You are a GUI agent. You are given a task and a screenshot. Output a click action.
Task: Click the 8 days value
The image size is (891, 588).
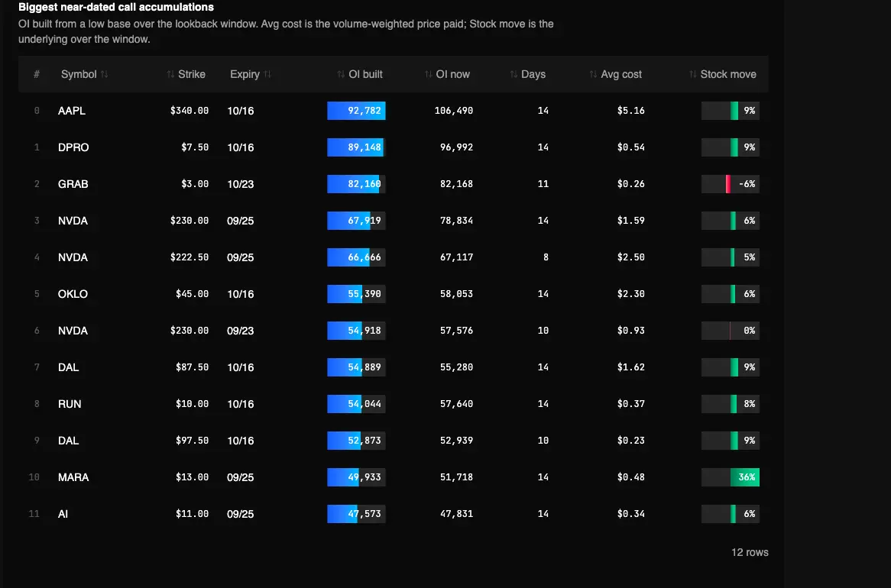(x=546, y=257)
